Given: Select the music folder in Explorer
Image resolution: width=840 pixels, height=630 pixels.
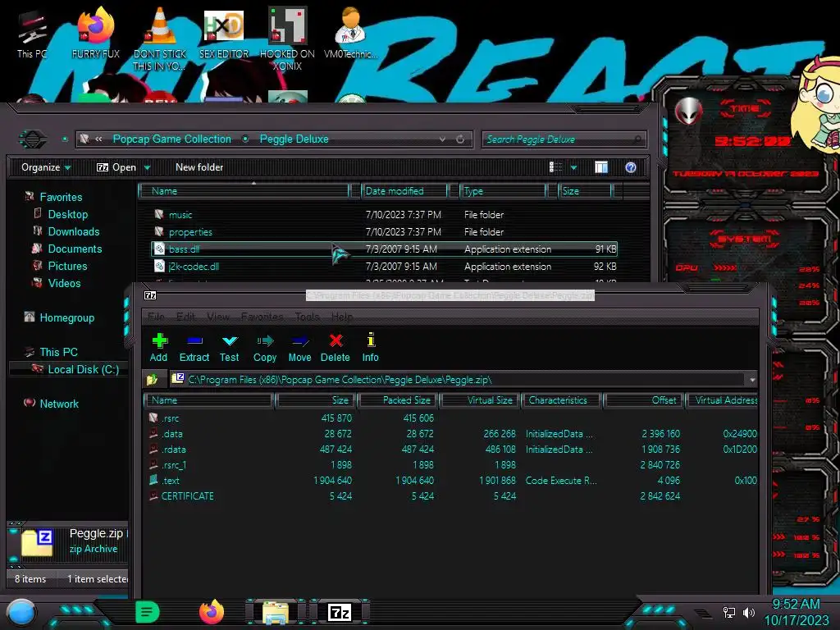Looking at the screenshot, I should (180, 215).
